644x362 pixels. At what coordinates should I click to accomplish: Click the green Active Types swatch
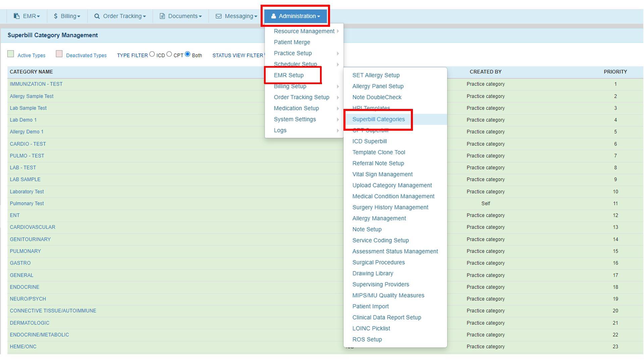pos(11,54)
